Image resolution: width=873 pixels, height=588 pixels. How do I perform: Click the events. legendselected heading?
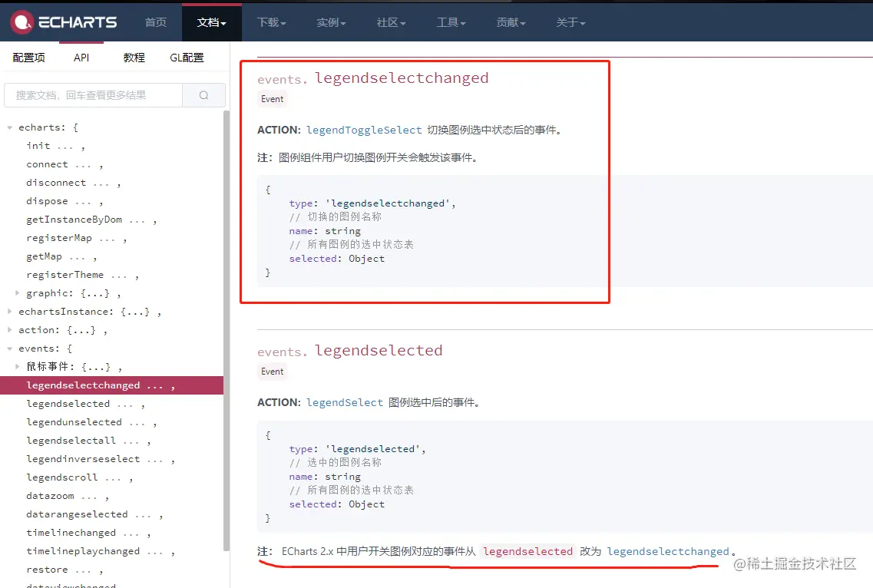tap(350, 351)
